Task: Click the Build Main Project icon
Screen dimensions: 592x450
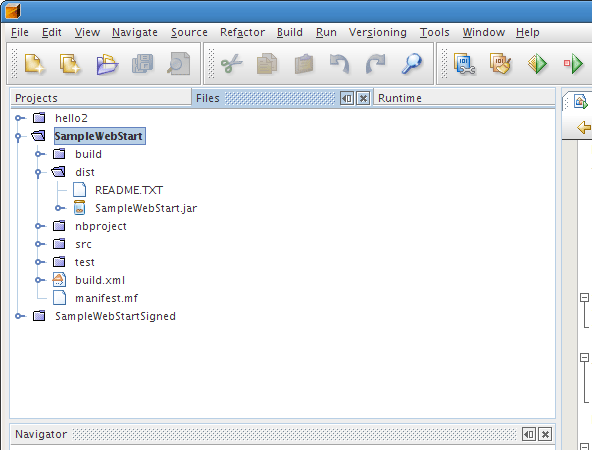Action: pos(464,63)
